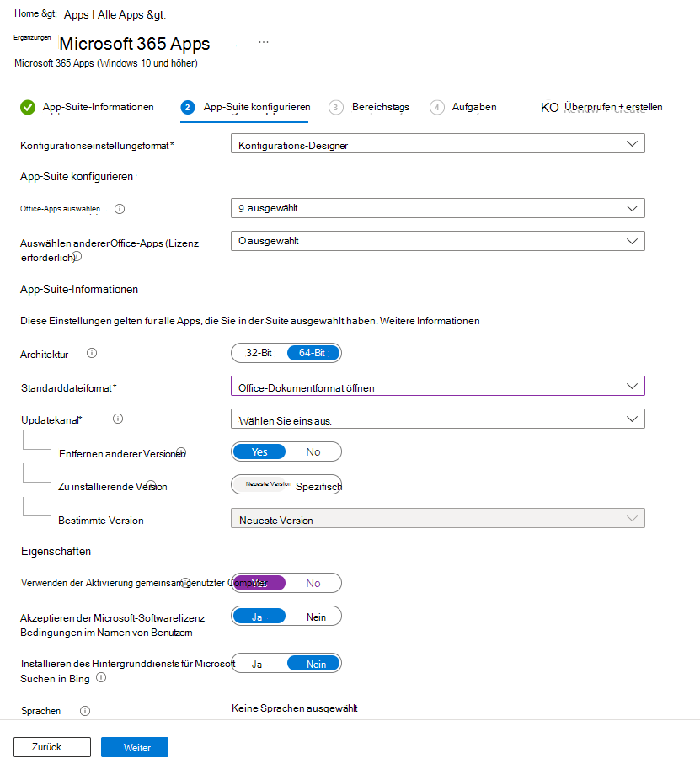Click the step 3 circle icon for Bereichstags
Image resolution: width=700 pixels, height=769 pixels.
tap(336, 107)
